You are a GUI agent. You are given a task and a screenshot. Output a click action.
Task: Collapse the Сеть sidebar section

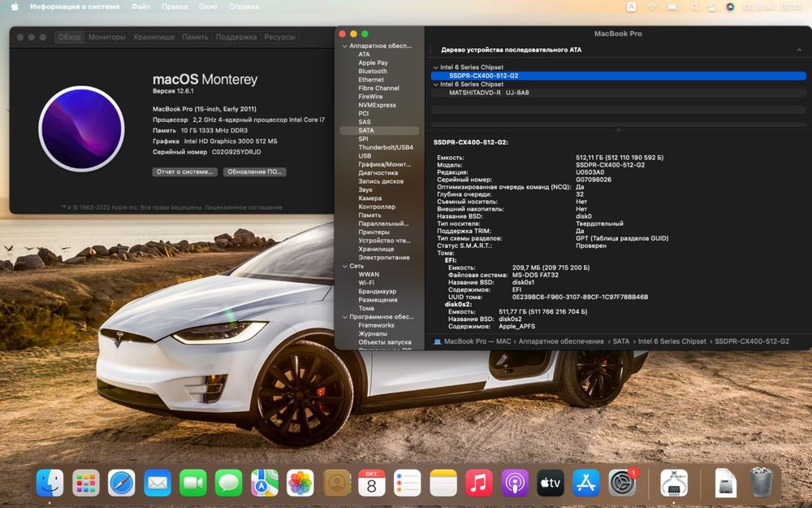(345, 266)
